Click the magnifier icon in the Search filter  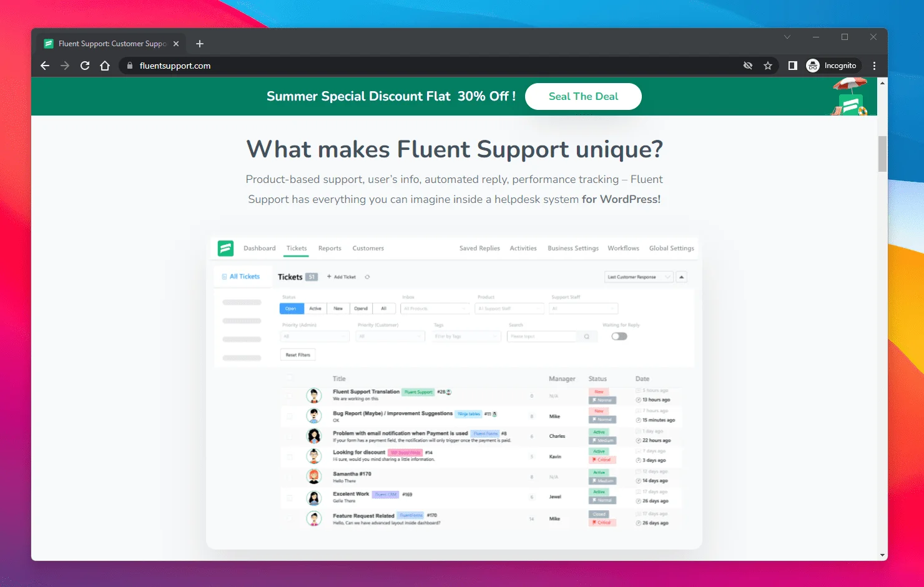(x=586, y=336)
